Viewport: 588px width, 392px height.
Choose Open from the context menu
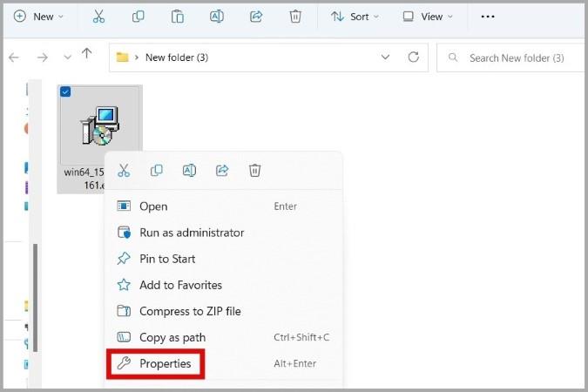pyautogui.click(x=224, y=206)
